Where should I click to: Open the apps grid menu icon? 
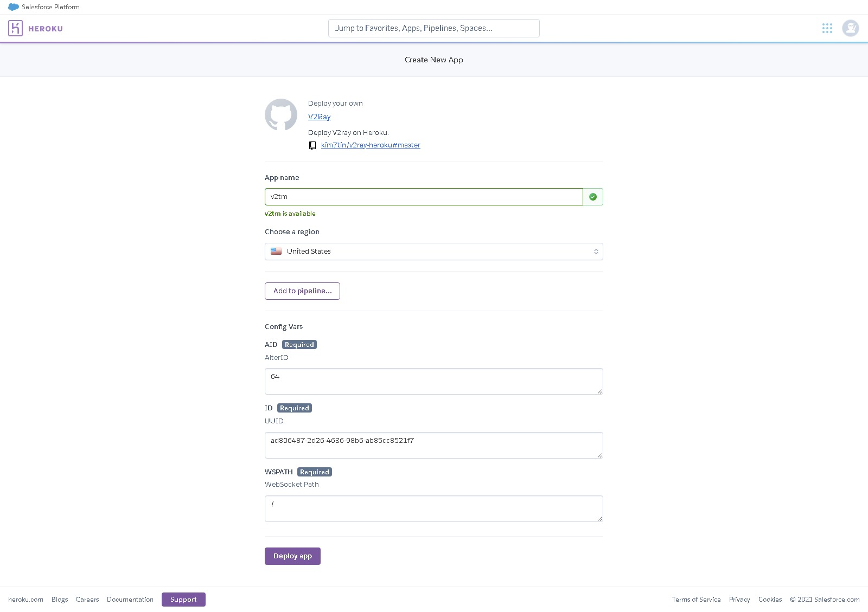click(827, 28)
